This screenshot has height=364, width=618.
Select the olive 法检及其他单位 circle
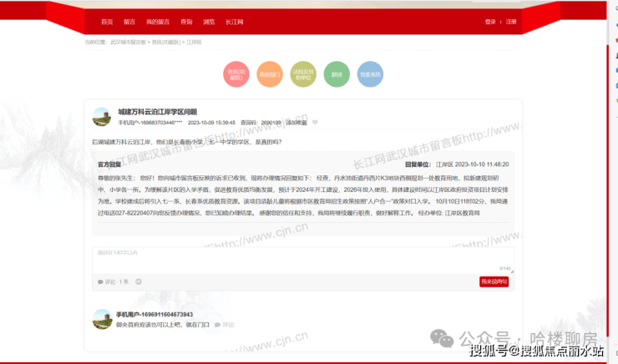(303, 74)
